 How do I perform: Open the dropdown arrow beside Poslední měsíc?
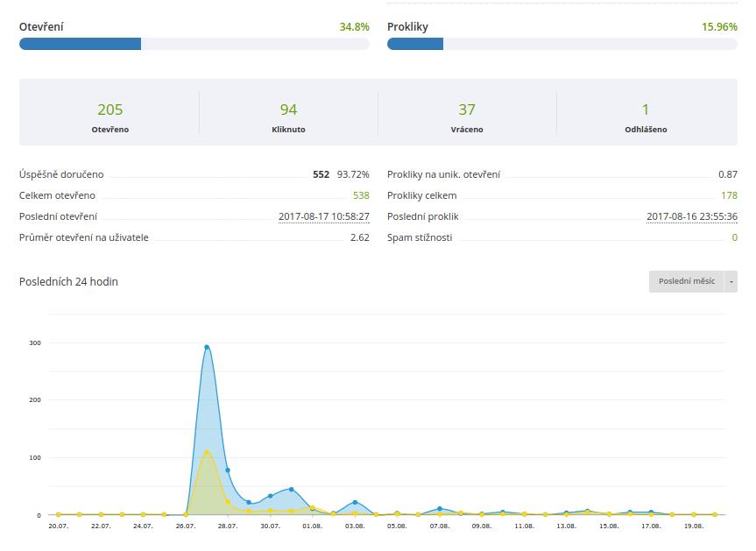(731, 281)
